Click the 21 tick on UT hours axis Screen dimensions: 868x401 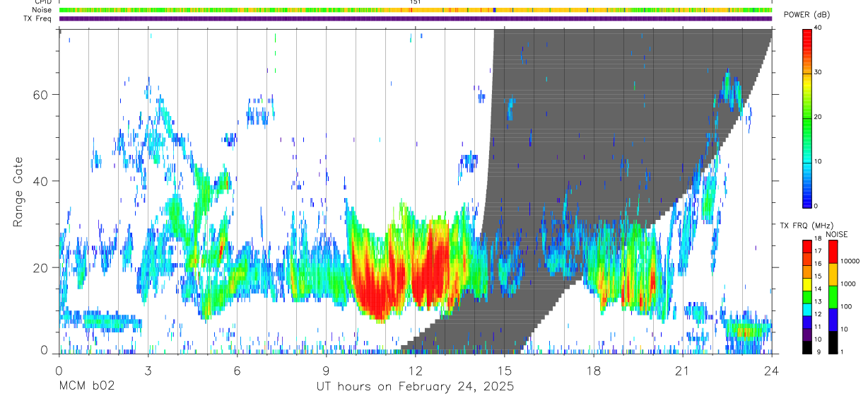click(682, 371)
